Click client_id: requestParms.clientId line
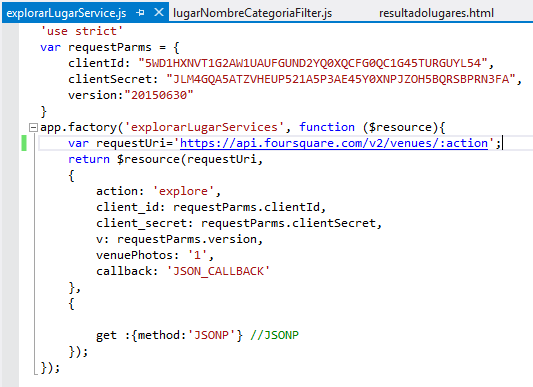 [x=211, y=207]
